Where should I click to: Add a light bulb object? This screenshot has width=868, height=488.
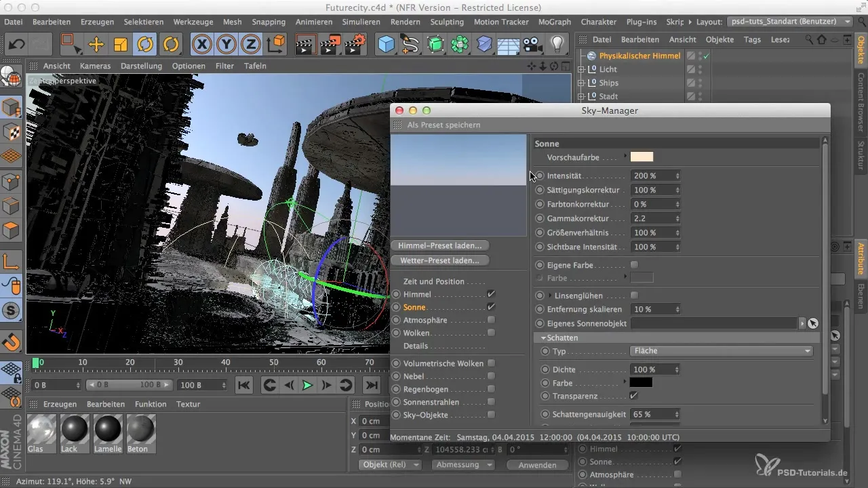coord(557,45)
